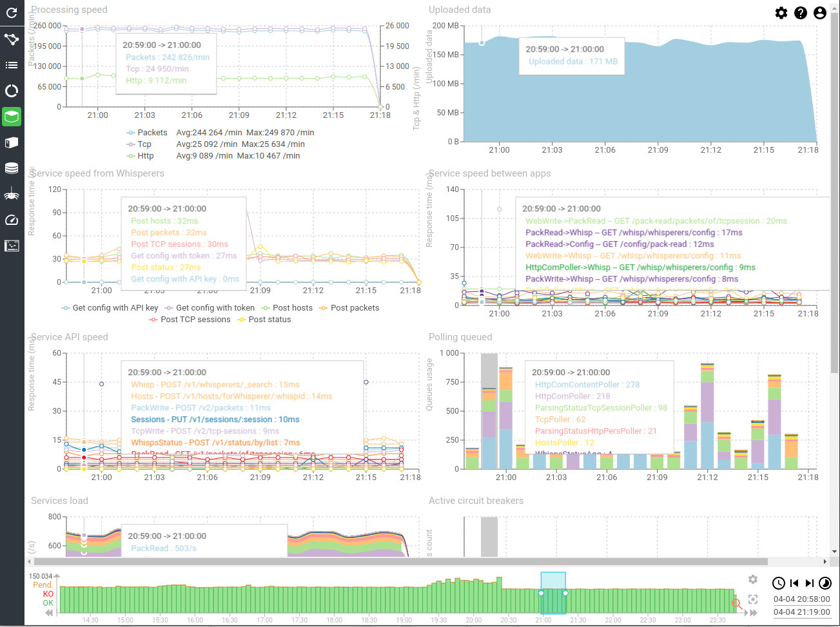Click 'Service speed between apps' chart title
Image resolution: width=840 pixels, height=627 pixels.
[490, 173]
